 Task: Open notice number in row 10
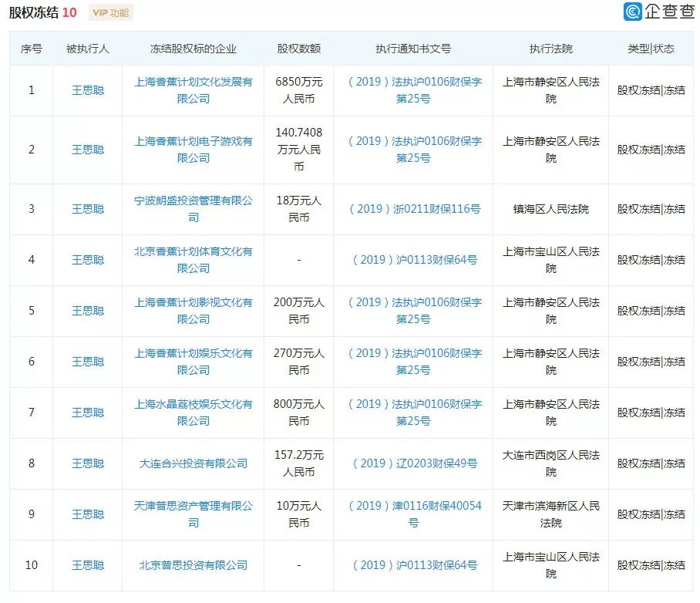point(413,565)
